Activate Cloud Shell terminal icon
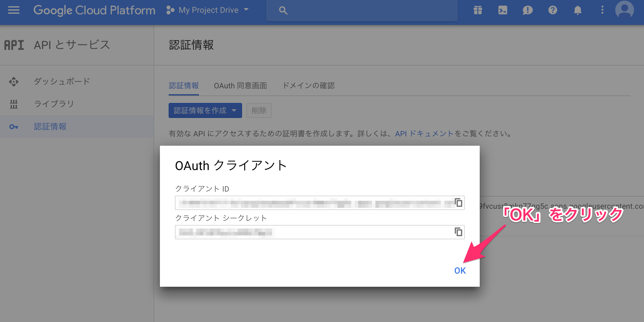644x322 pixels. [x=503, y=10]
